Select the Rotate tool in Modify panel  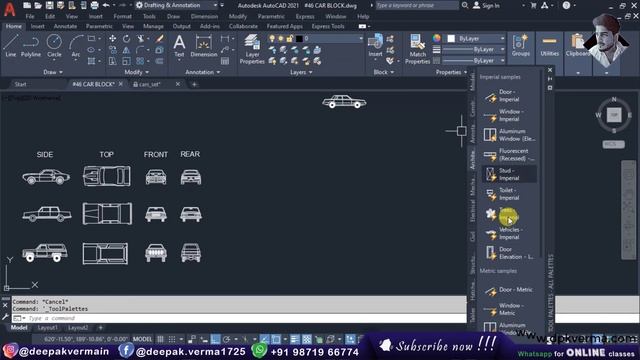click(127, 39)
